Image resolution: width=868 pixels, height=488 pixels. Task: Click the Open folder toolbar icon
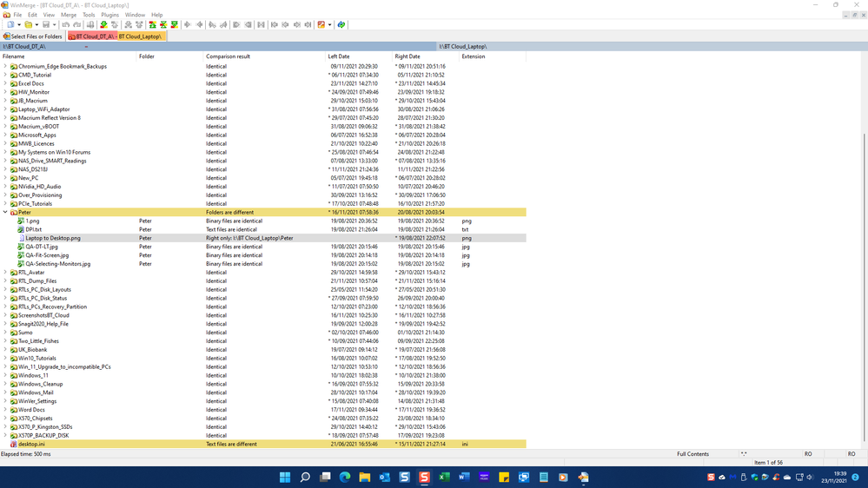tap(28, 25)
